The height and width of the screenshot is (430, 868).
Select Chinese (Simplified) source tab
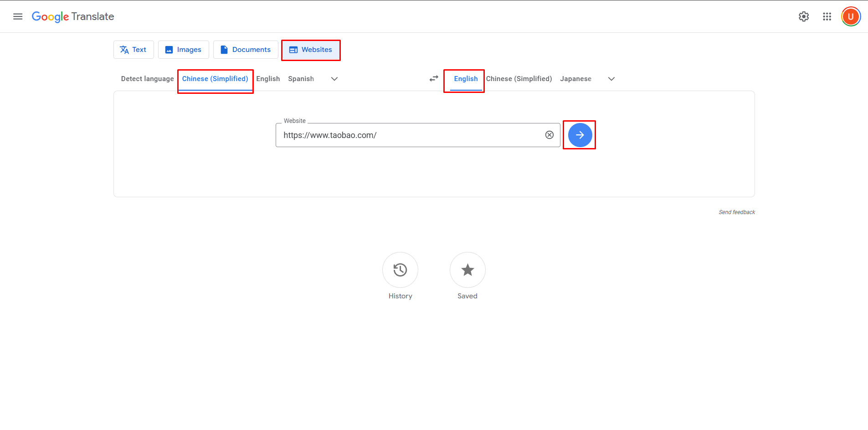[215, 78]
